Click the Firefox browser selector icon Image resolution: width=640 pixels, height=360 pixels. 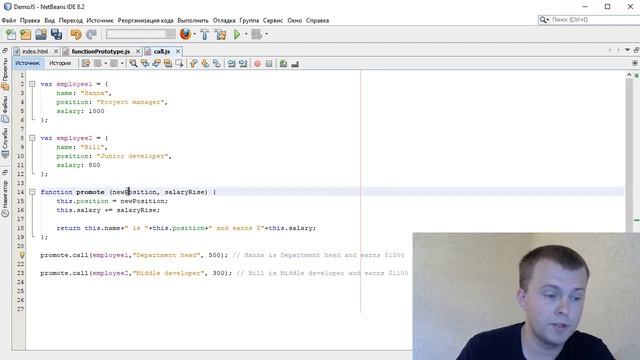click(185, 34)
